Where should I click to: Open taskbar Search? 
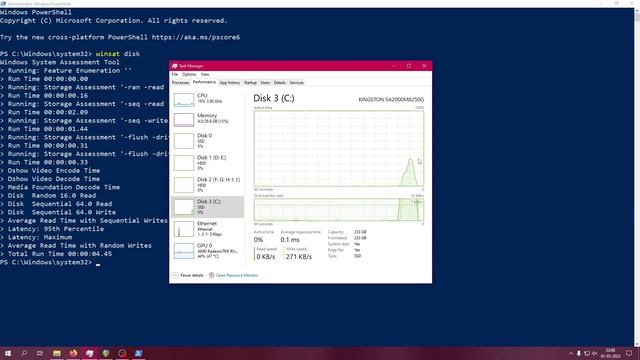[x=24, y=353]
